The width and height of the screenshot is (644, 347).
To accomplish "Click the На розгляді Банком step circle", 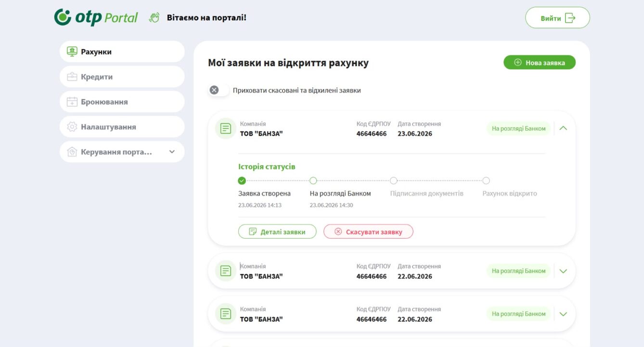I will 313,181.
